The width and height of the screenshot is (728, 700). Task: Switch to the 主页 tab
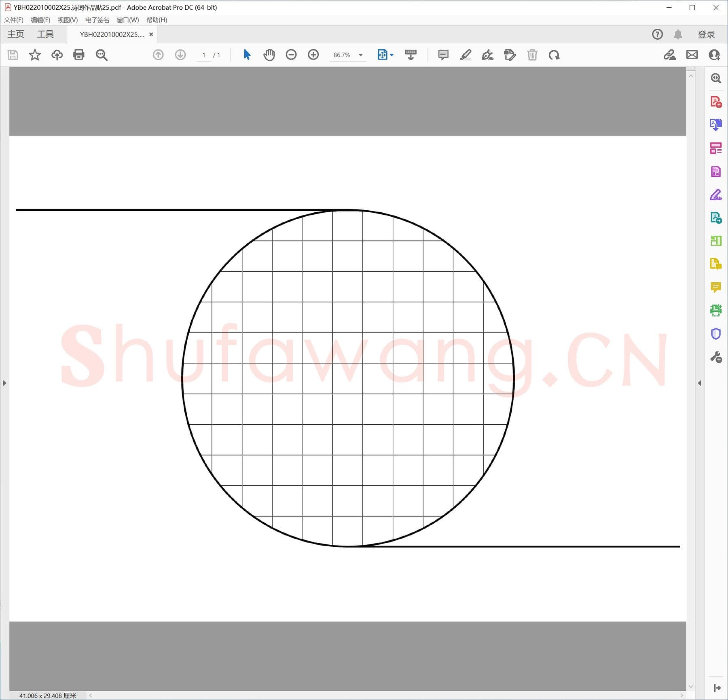(16, 34)
